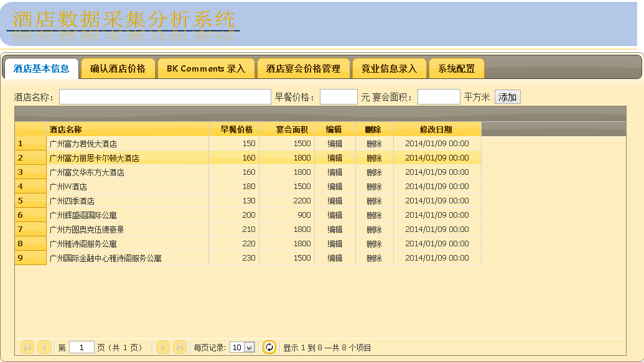Viewport: 644px width, 362px height.
Task: Edit the 广州四季酒店 row
Action: [335, 201]
